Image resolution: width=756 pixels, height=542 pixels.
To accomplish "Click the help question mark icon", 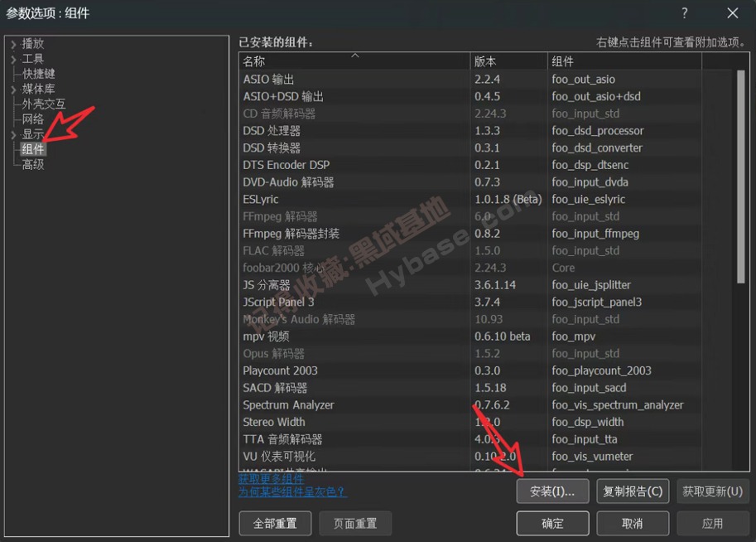I will (x=684, y=13).
